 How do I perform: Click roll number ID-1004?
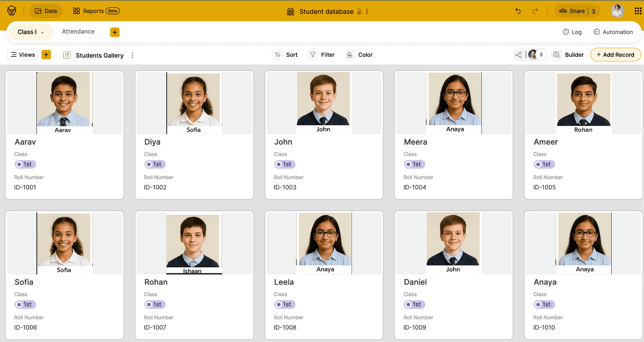tap(415, 187)
